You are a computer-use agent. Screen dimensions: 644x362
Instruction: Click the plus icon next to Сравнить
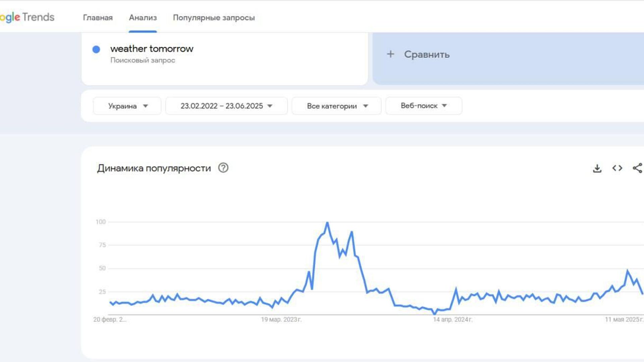[x=390, y=54]
